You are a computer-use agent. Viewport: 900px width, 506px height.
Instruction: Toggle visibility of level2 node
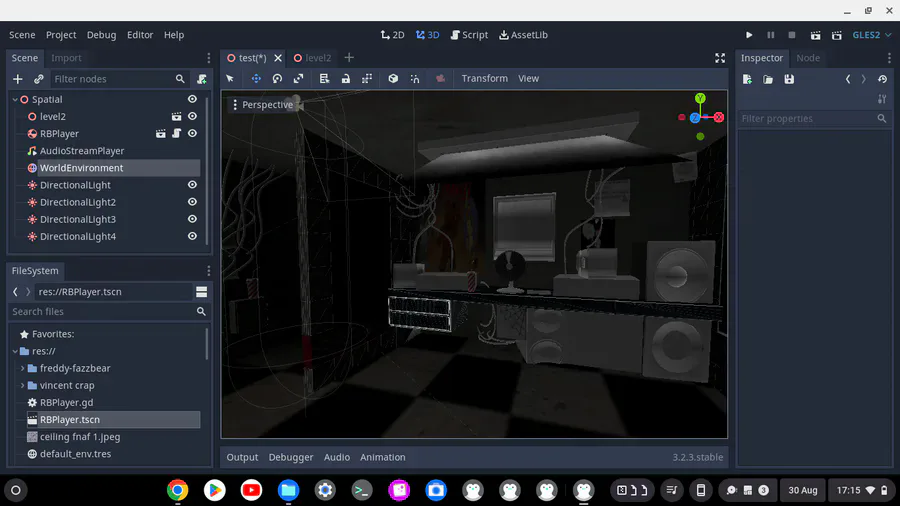point(192,116)
